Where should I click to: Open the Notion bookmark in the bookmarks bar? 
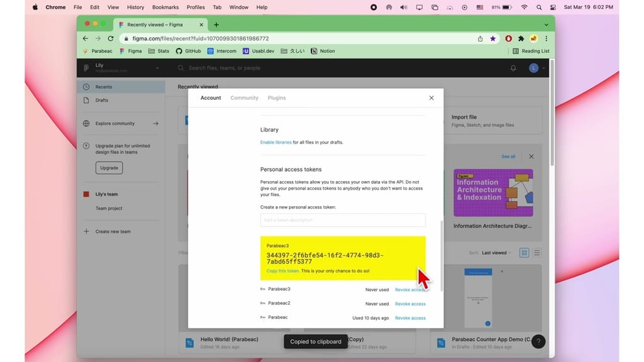point(323,51)
